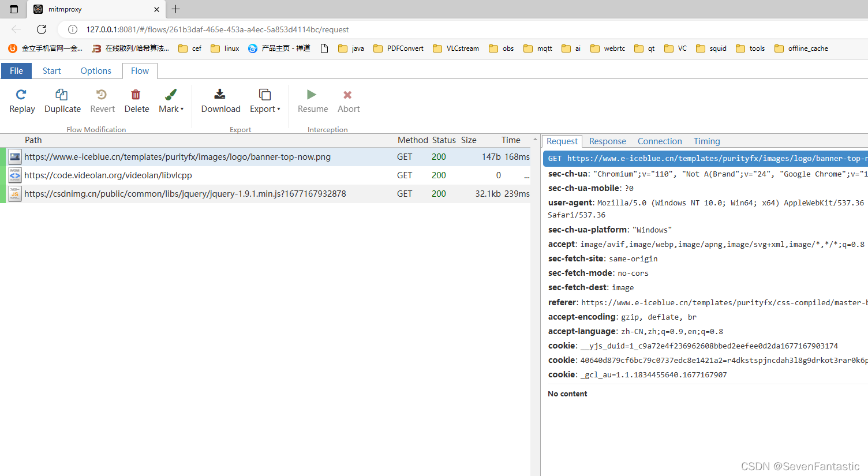The width and height of the screenshot is (868, 476).
Task: Open the cef bookmarks folder
Action: 190,48
